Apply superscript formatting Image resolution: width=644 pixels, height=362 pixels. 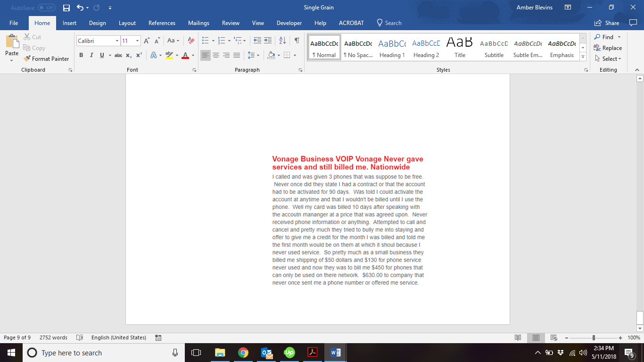point(139,55)
